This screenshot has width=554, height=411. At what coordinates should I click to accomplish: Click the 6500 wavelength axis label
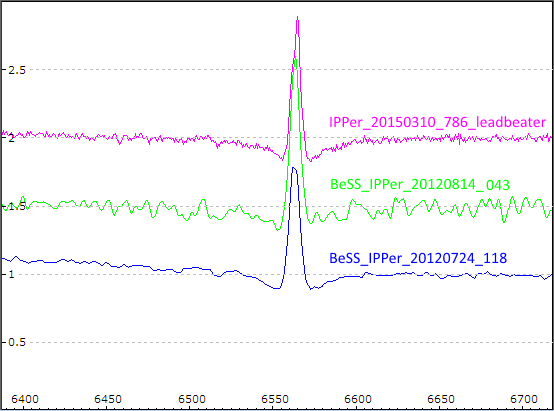[191, 399]
